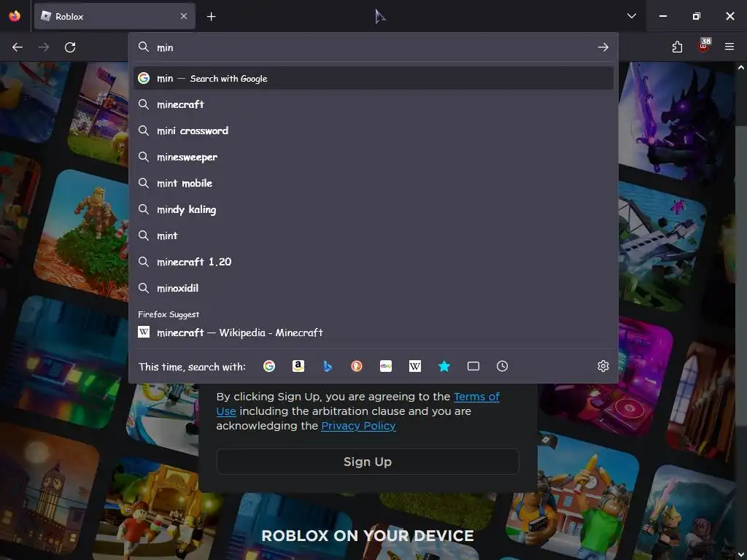Open the Privacy Policy link
The image size is (747, 560).
click(x=358, y=426)
